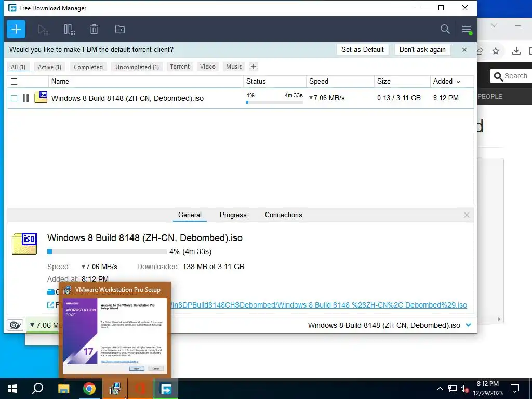Switch to Chrome from taskbar
Screen dimensions: 532x399
89,389
